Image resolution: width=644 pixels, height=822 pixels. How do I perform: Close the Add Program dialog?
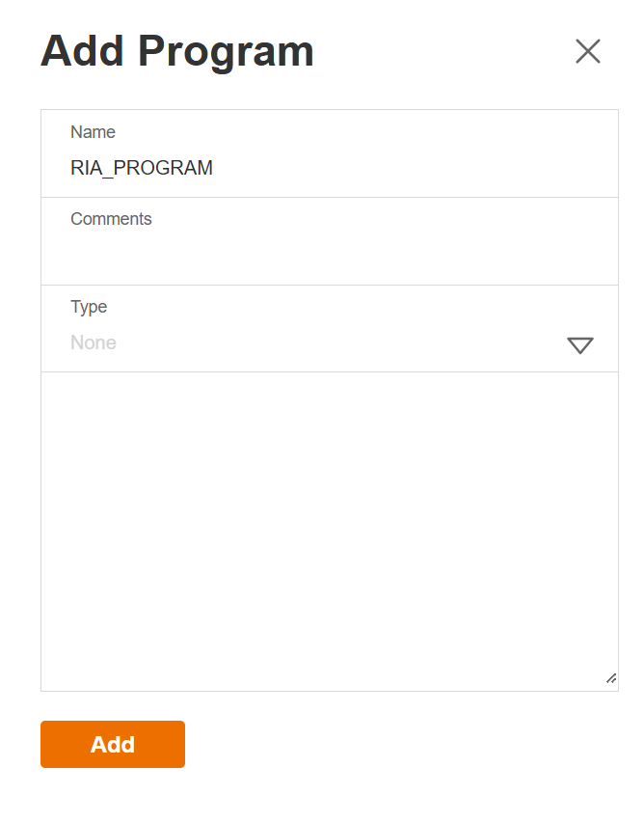(588, 51)
